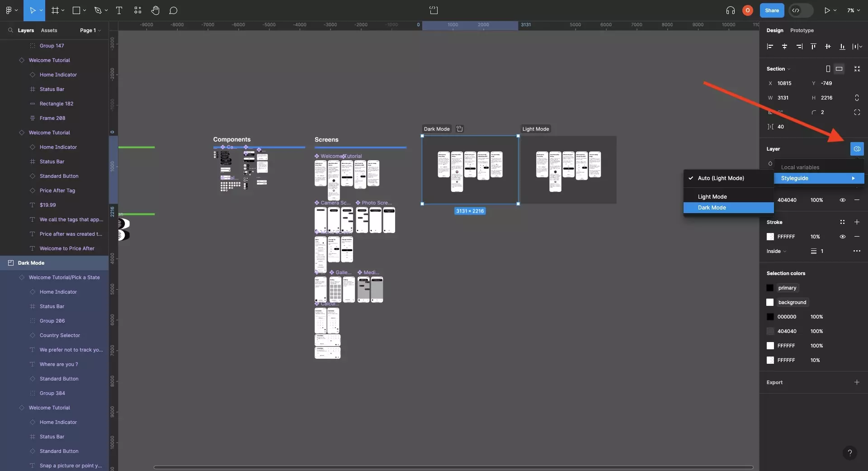Click the Share button

click(x=772, y=10)
